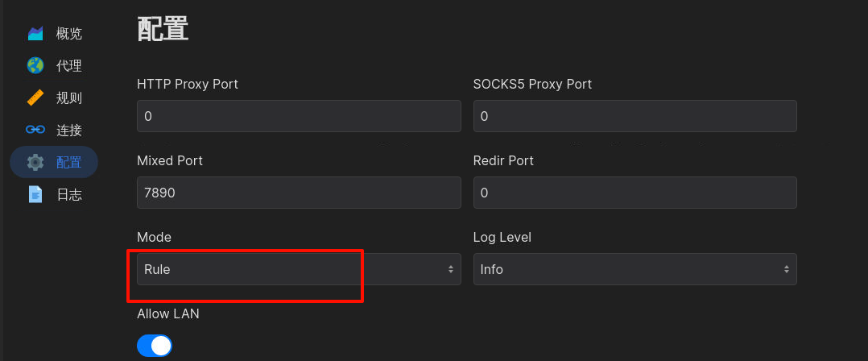
Task: Click the document icon for Logs
Action: [x=35, y=194]
